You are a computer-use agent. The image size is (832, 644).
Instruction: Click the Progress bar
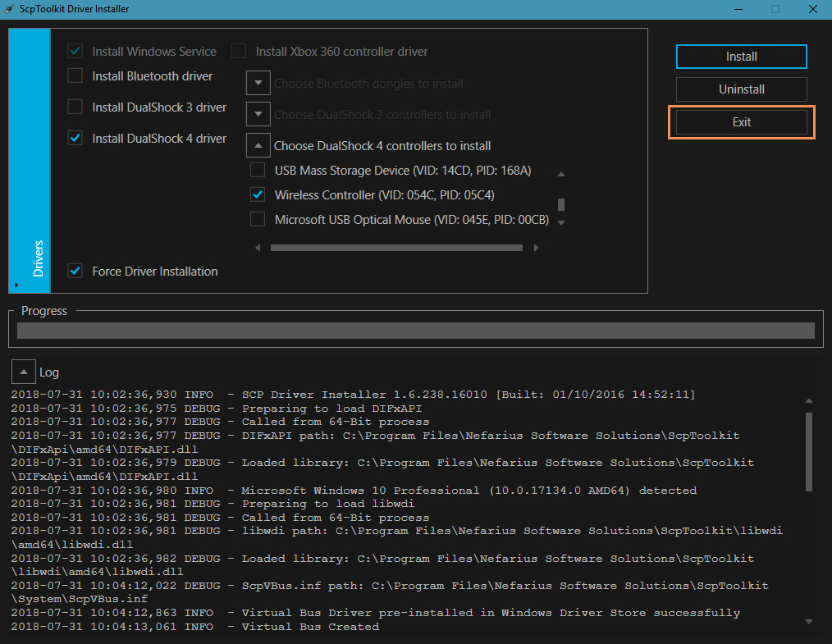click(x=415, y=331)
